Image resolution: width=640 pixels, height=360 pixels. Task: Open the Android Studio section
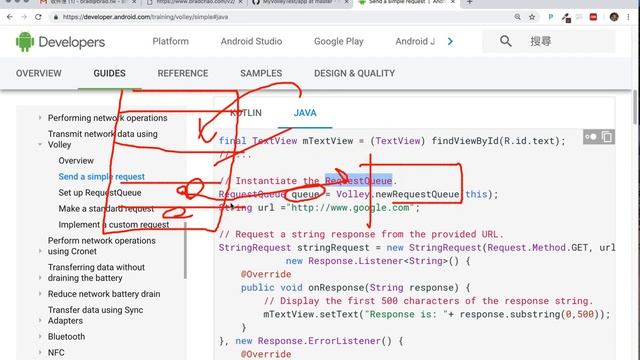pos(251,41)
